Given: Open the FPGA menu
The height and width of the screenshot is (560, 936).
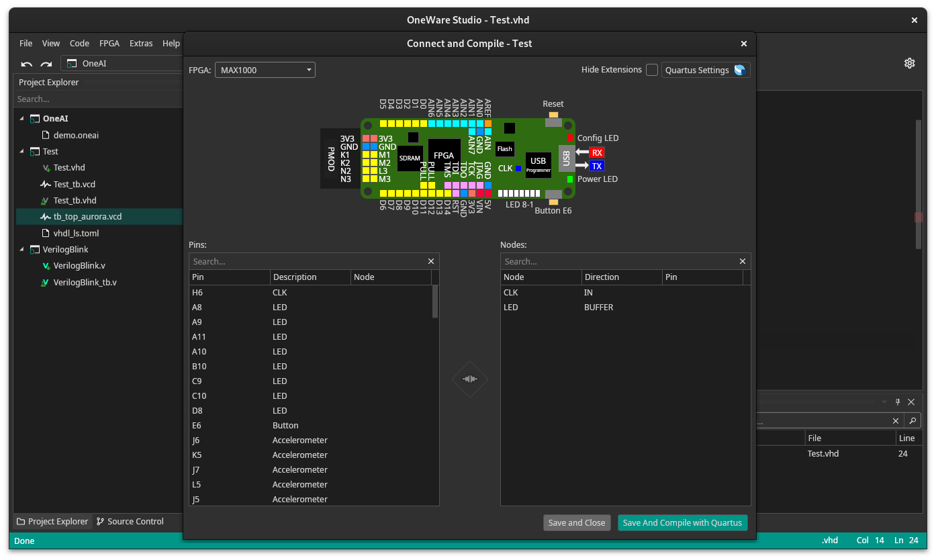Looking at the screenshot, I should pyautogui.click(x=109, y=43).
